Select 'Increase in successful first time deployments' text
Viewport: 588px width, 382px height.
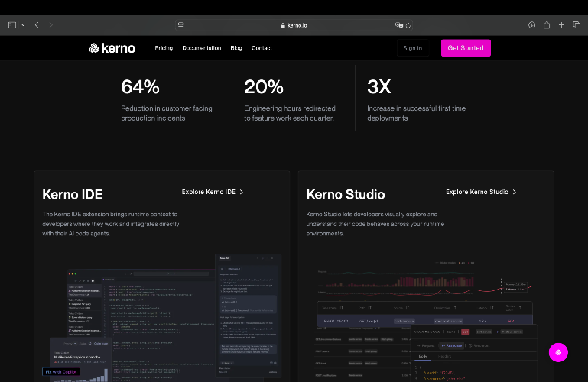click(x=416, y=113)
